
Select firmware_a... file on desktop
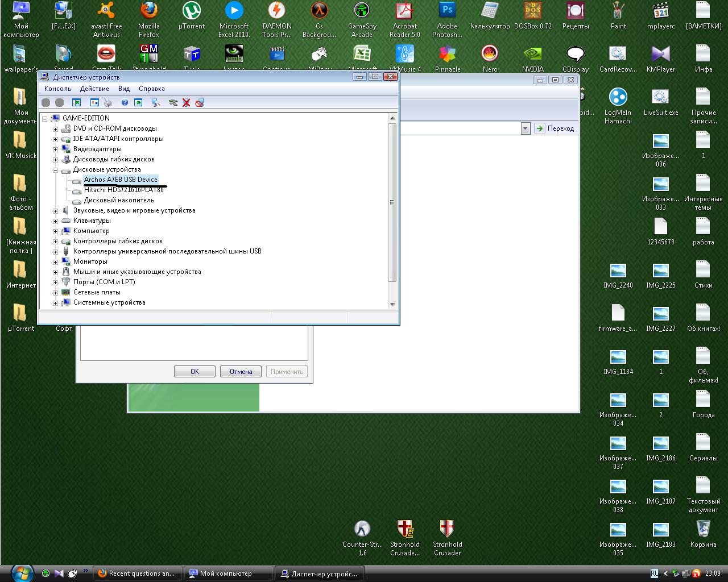coord(618,318)
